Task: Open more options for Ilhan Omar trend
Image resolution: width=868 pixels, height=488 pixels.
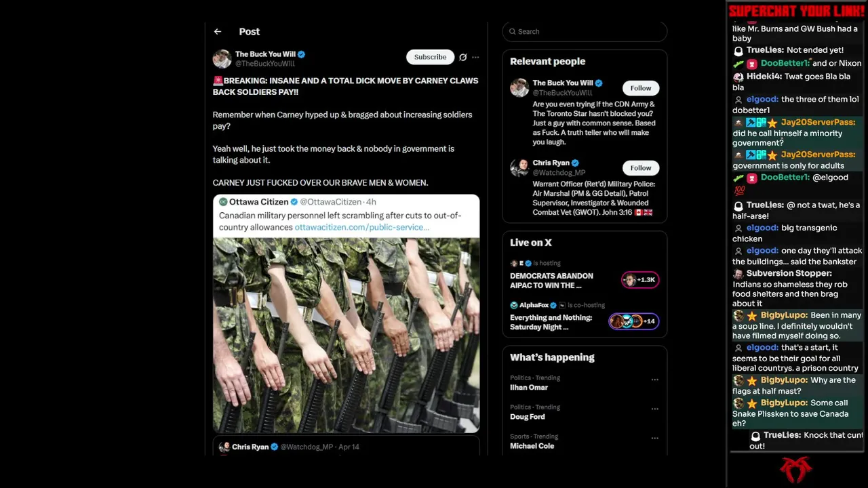Action: (654, 380)
